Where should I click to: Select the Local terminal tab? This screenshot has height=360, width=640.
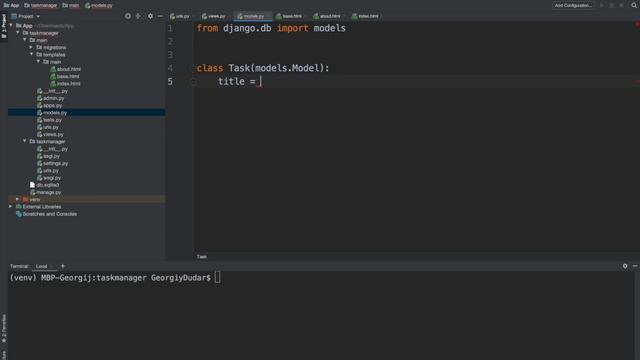(x=42, y=266)
